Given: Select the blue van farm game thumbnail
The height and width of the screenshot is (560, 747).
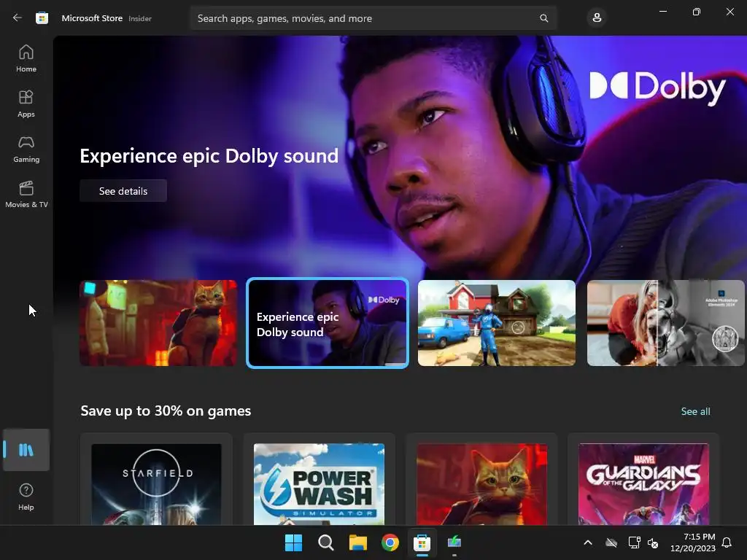Looking at the screenshot, I should pyautogui.click(x=496, y=323).
